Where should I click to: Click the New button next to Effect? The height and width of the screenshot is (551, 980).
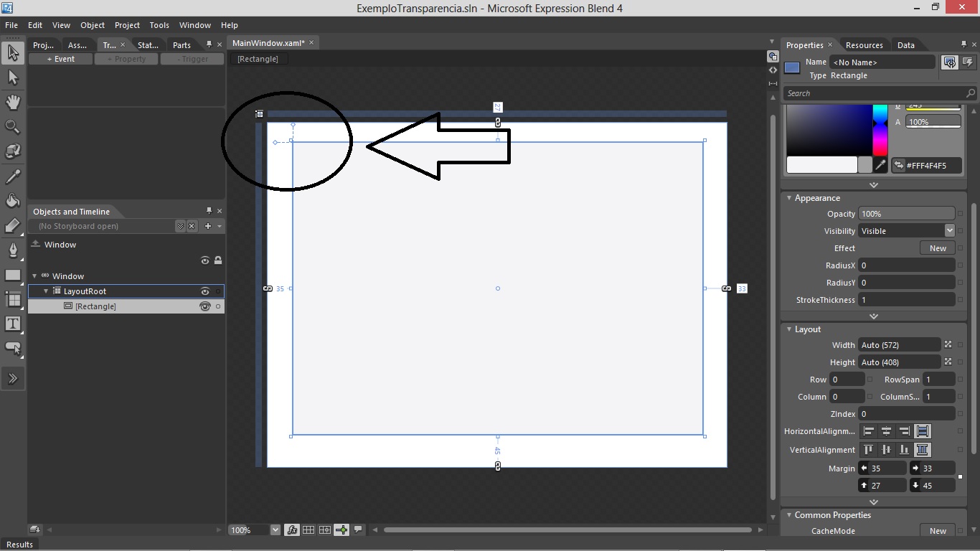[x=937, y=248]
